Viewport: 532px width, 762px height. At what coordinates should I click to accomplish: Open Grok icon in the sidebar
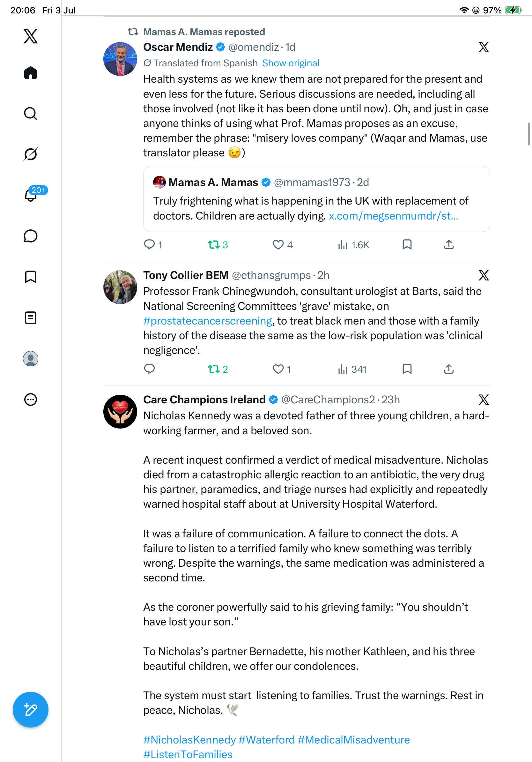[31, 154]
